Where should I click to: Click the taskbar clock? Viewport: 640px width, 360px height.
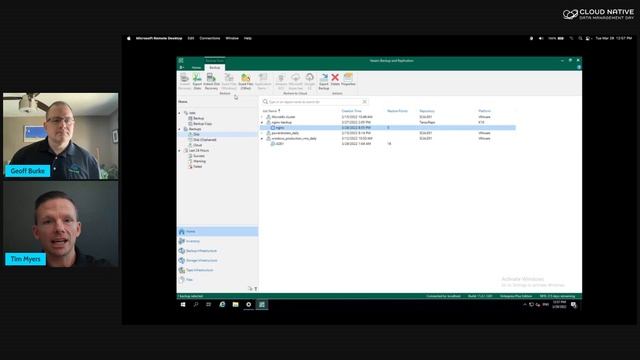coord(559,304)
